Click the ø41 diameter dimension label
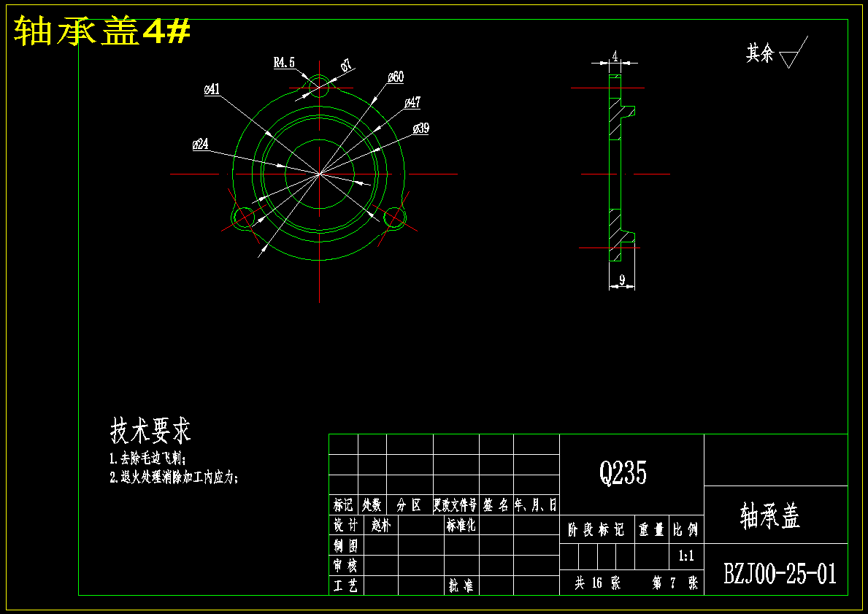The width and height of the screenshot is (868, 614). 212,89
